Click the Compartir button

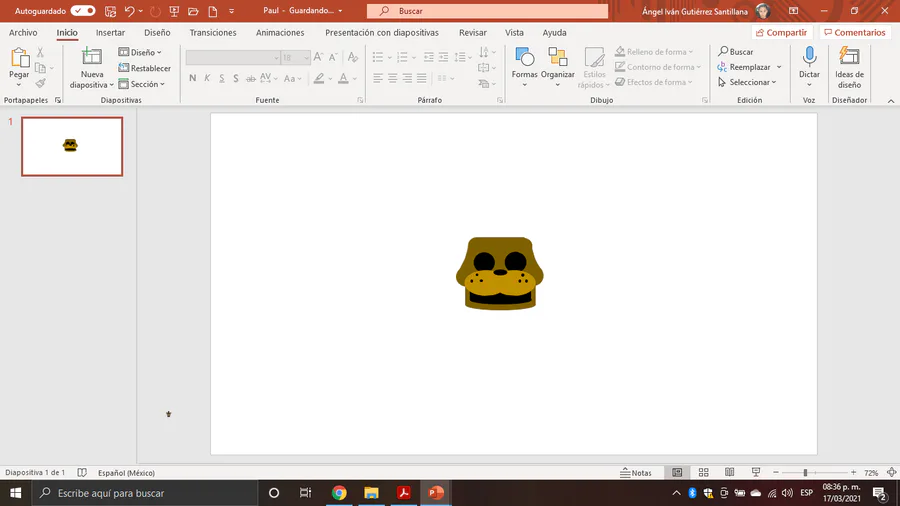tap(781, 33)
